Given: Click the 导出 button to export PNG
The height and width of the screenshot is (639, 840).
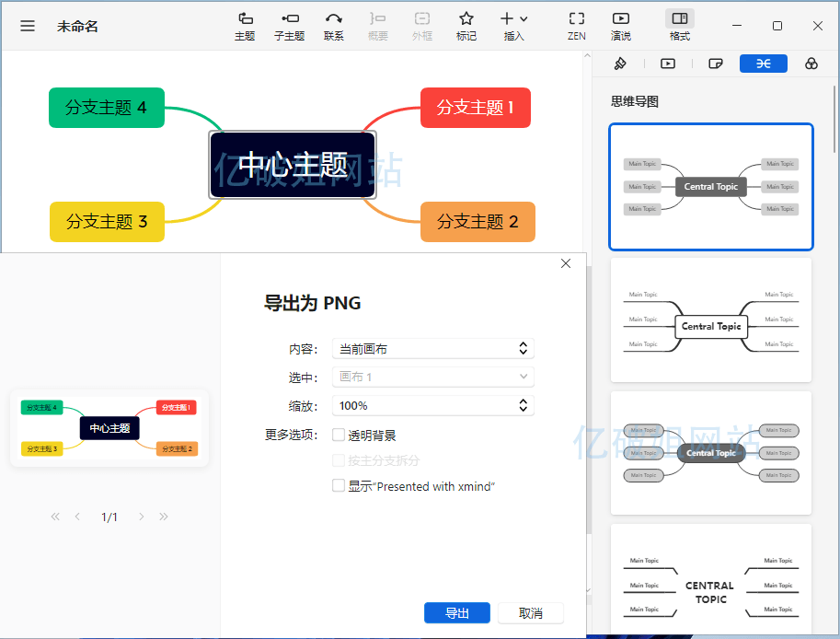Looking at the screenshot, I should point(457,612).
